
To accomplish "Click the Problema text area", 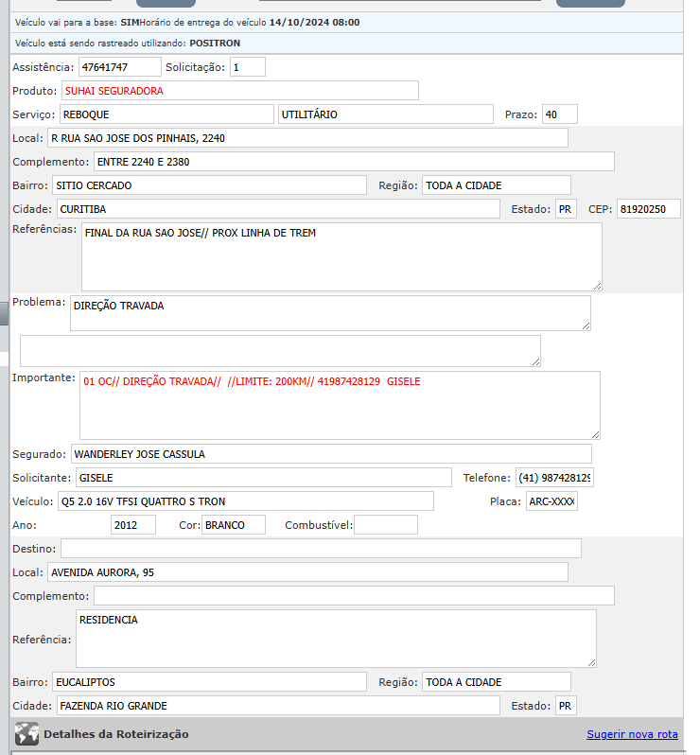I will click(x=330, y=313).
